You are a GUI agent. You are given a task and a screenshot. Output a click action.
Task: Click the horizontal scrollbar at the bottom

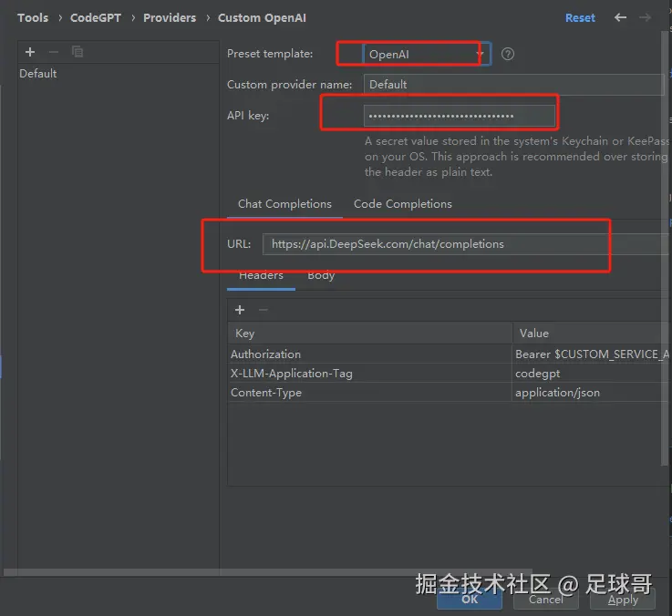(268, 572)
